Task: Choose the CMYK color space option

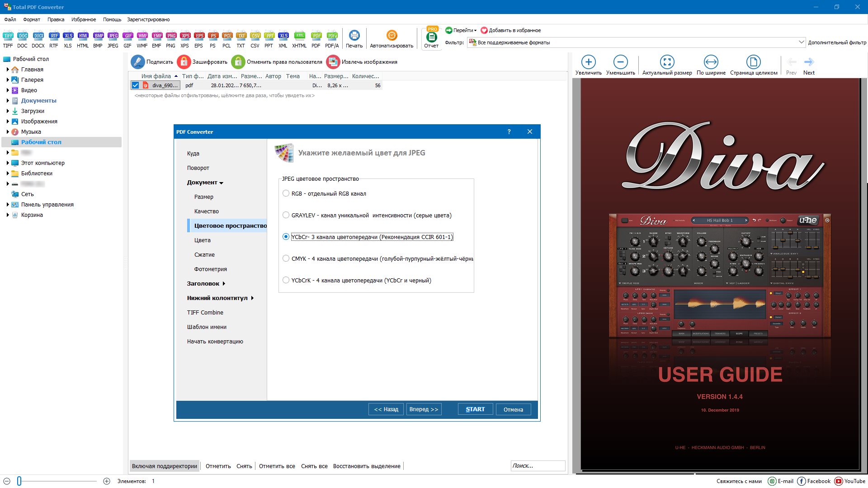Action: [x=286, y=258]
